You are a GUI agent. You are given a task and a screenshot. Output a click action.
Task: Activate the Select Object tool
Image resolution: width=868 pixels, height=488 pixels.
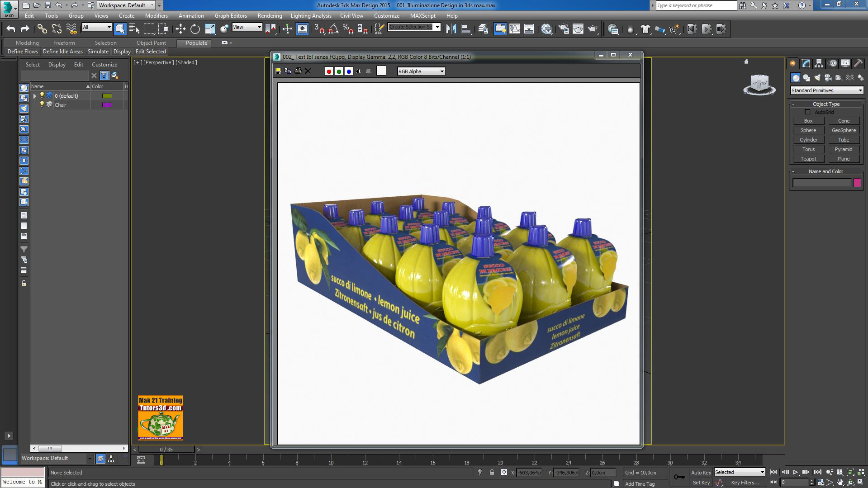[x=120, y=29]
